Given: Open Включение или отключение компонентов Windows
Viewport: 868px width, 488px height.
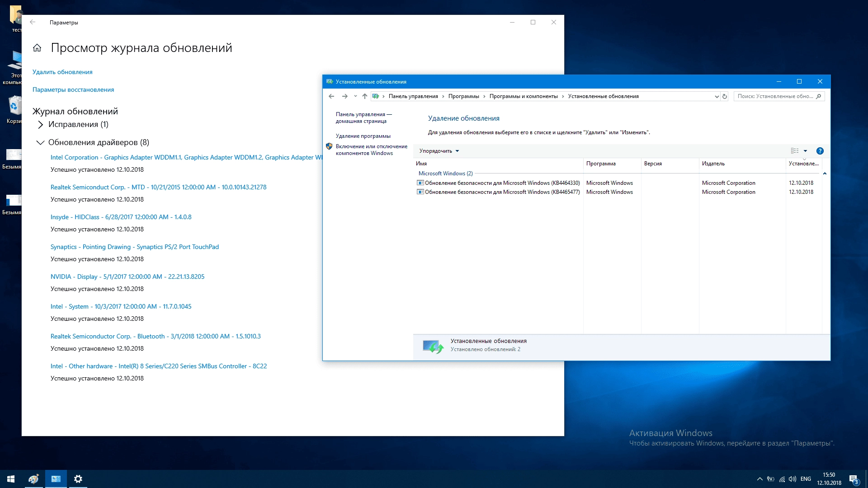Looking at the screenshot, I should point(371,150).
